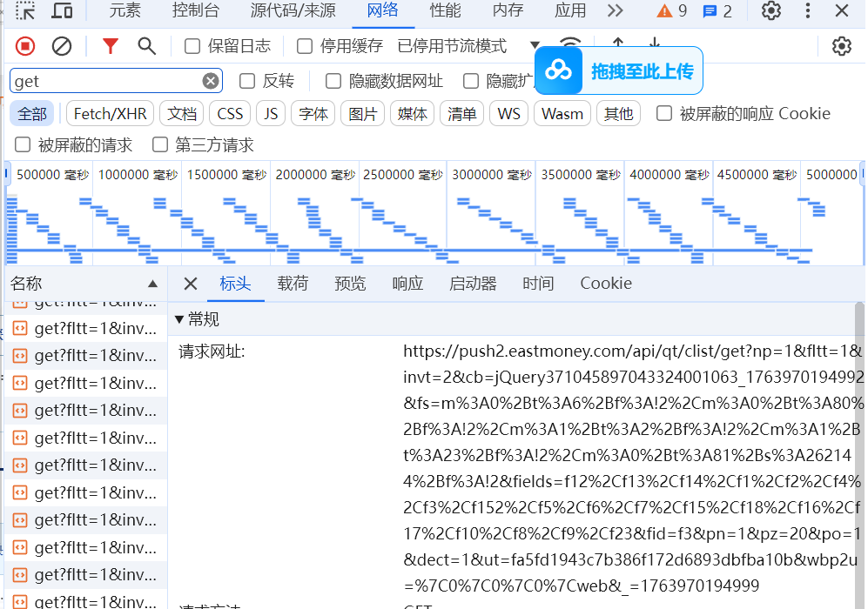This screenshot has width=868, height=609.
Task: Click the cloud upload drop button
Action: [x=619, y=70]
